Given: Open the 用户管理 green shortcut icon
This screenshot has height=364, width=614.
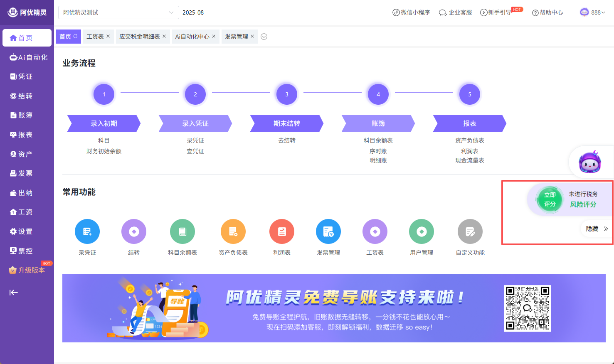Looking at the screenshot, I should tap(422, 231).
